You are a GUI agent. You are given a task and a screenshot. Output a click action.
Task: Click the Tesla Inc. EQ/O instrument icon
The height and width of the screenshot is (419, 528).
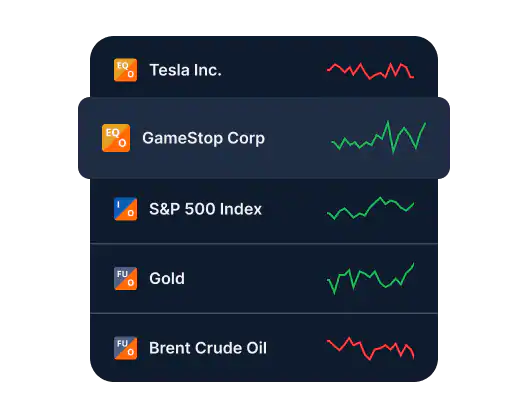(x=126, y=70)
